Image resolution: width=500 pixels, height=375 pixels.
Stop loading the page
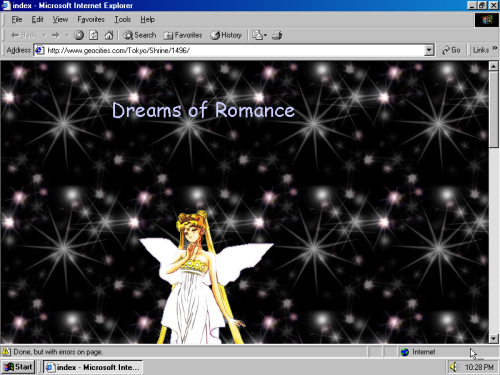tap(79, 35)
